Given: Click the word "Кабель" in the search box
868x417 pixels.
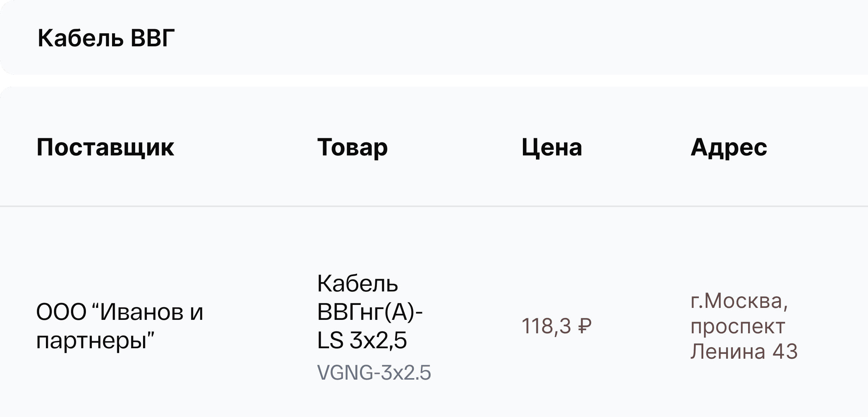Looking at the screenshot, I should pyautogui.click(x=80, y=38).
